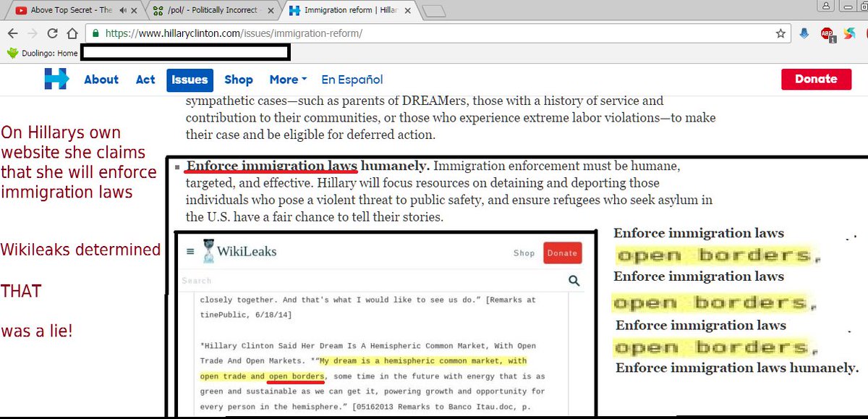
Task: Open the Adblock Plus extension icon
Action: [827, 34]
